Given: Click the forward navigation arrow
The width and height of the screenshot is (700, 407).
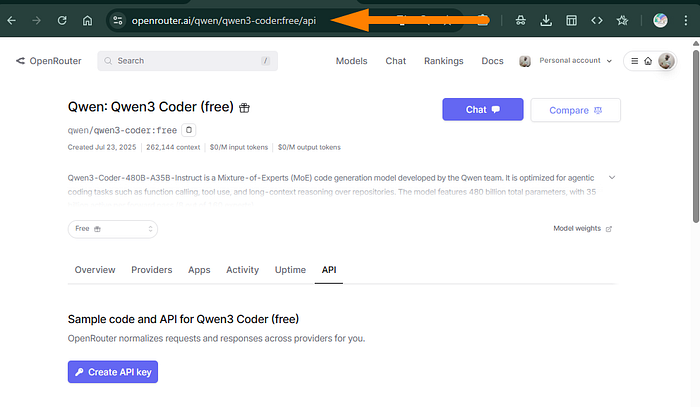Looking at the screenshot, I should click(37, 21).
